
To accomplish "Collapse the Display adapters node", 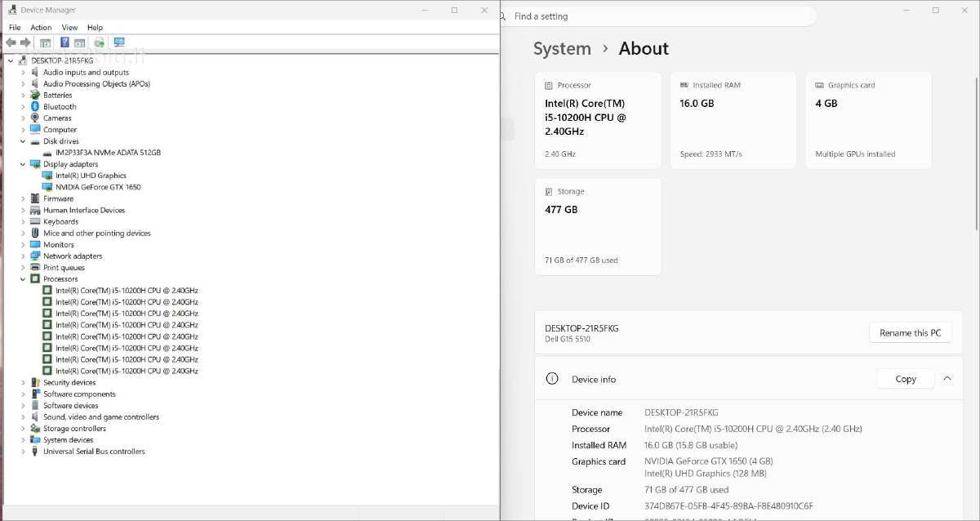I will [x=23, y=164].
